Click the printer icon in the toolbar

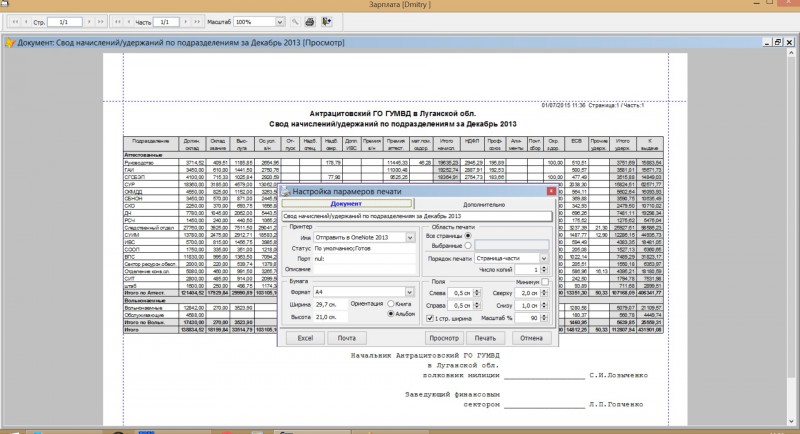point(310,22)
